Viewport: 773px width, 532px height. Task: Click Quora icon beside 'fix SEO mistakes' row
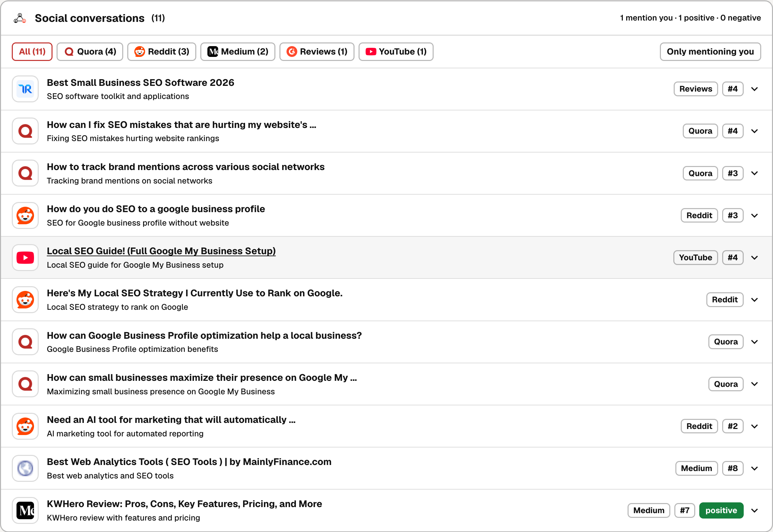(25, 131)
